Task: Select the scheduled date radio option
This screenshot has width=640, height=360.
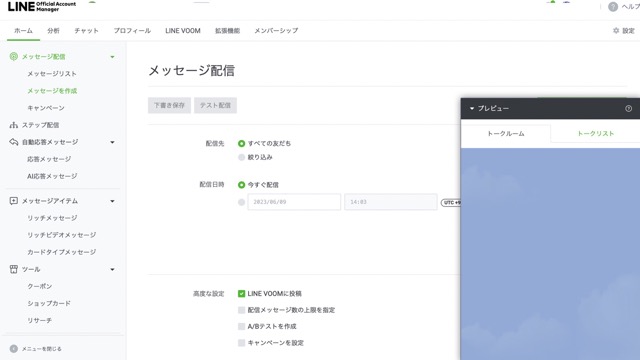Action: point(241,202)
